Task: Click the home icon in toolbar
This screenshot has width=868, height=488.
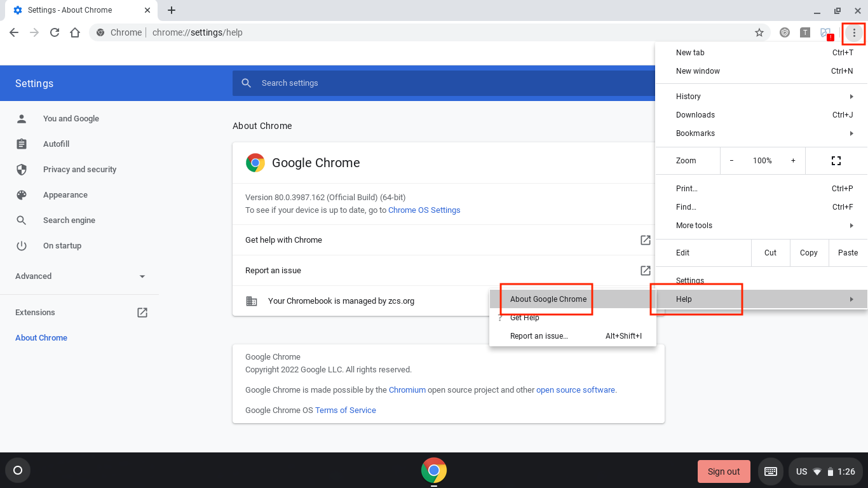Action: point(75,32)
